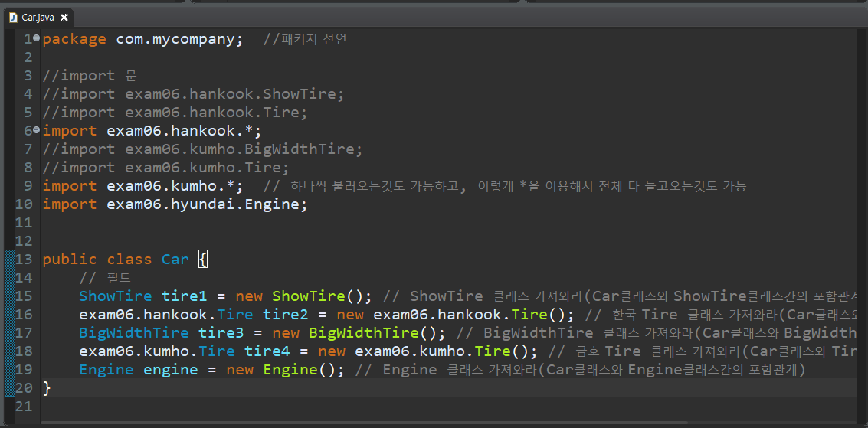Click the 'import' keyword on line 10
Image resolution: width=868 pixels, height=428 pixels.
click(70, 204)
